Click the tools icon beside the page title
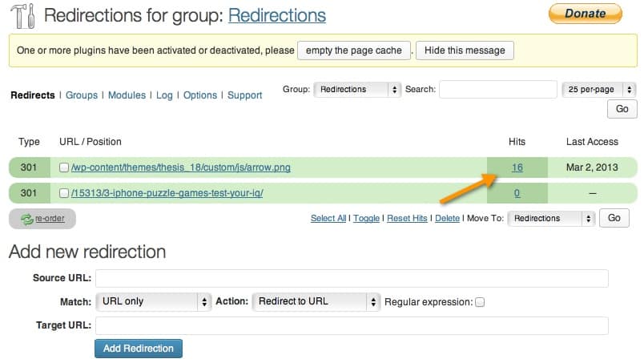This screenshot has height=363, width=644. 22,15
